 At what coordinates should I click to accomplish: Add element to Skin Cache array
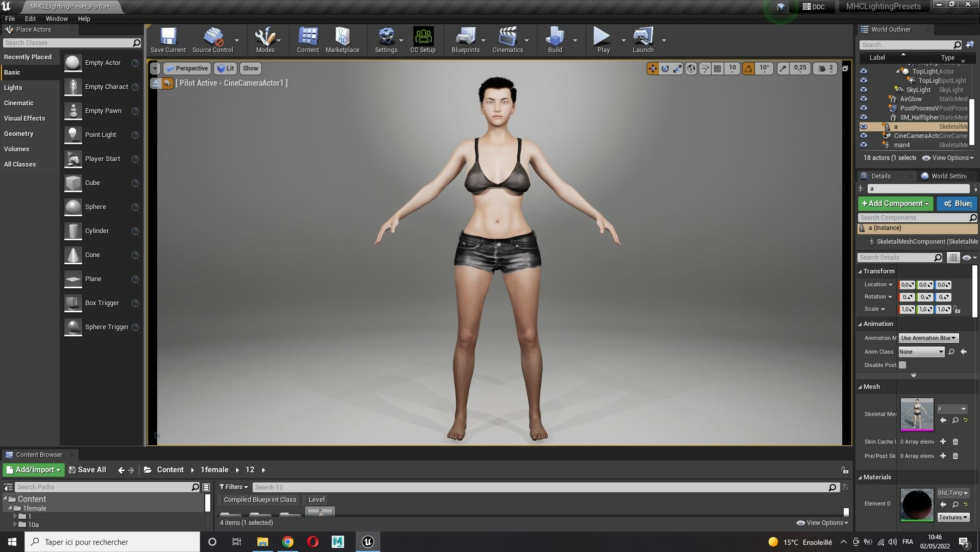pos(943,441)
